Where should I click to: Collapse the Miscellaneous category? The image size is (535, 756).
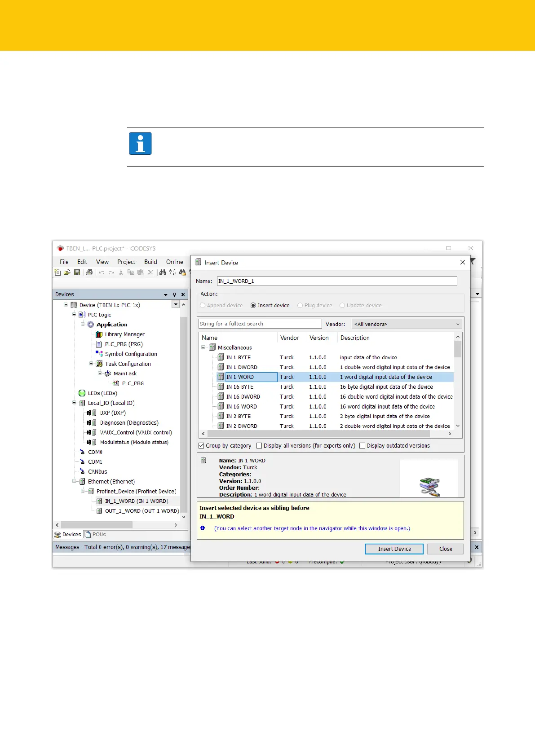(x=203, y=347)
